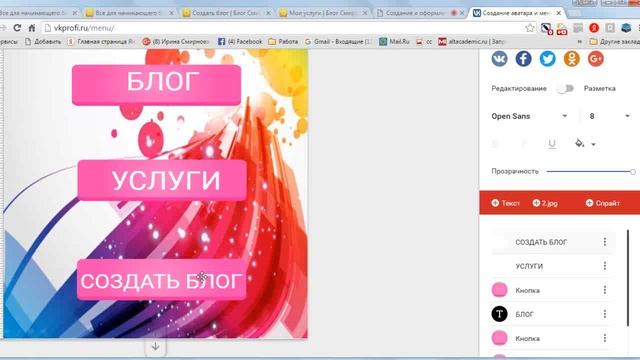This screenshot has width=640, height=360.
Task: Add a sprite with Спрайт button
Action: 602,203
